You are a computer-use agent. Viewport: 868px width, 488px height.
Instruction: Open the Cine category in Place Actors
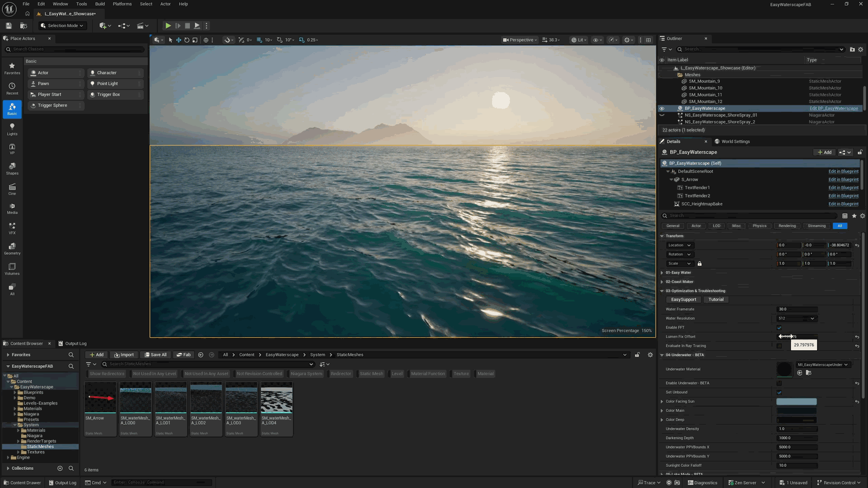pyautogui.click(x=12, y=189)
